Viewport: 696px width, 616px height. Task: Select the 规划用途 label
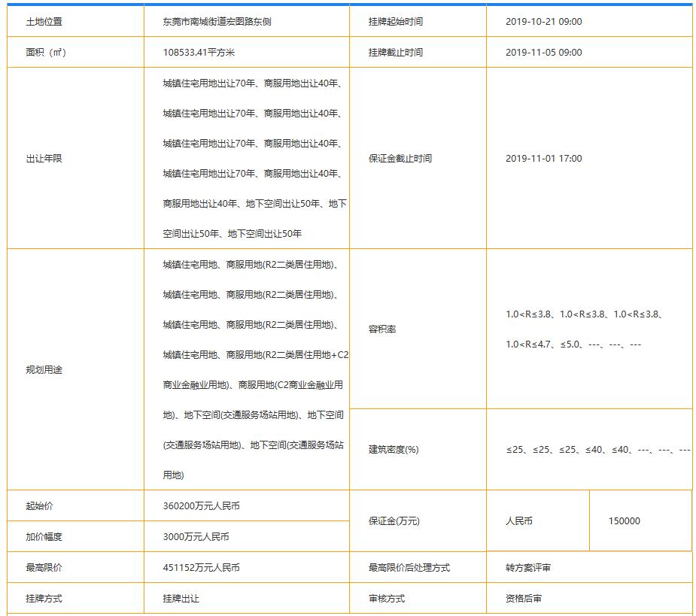[44, 370]
